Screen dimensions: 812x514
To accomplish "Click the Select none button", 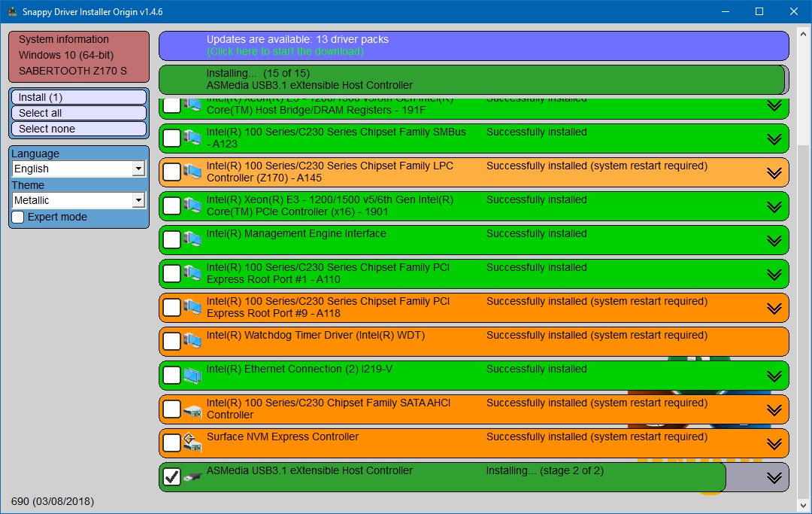I will [79, 129].
